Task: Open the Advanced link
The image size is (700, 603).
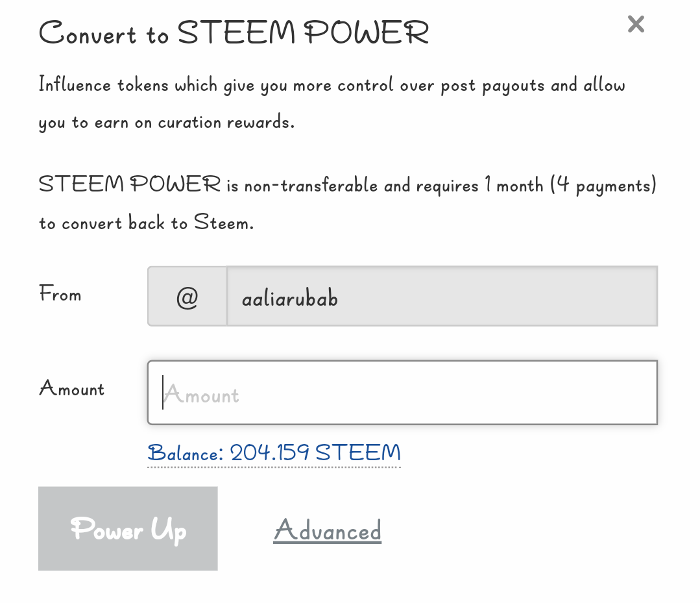Action: [327, 531]
